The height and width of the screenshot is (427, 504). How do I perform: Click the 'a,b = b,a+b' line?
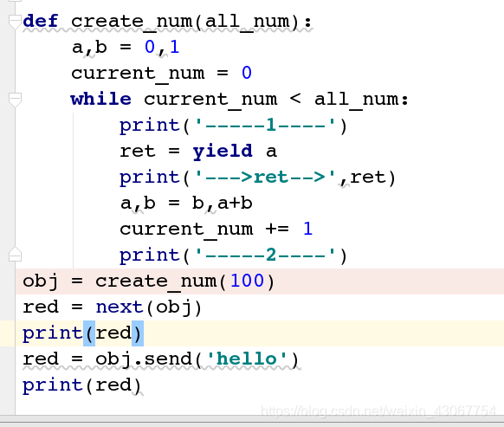pyautogui.click(x=186, y=204)
